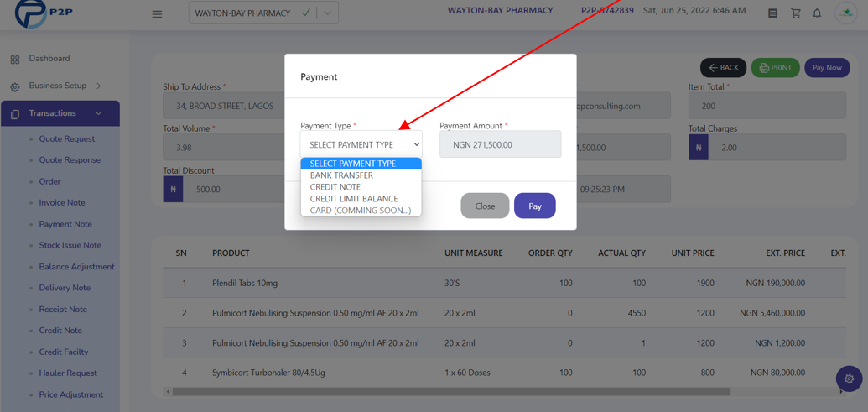Open the user profile avatar
This screenshot has height=412, width=868.
click(x=845, y=13)
